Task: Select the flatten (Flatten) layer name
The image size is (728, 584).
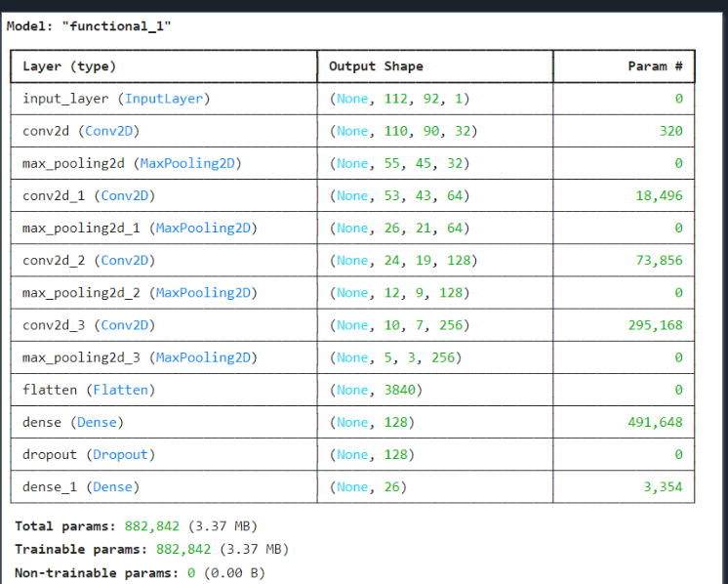Action: click(89, 390)
